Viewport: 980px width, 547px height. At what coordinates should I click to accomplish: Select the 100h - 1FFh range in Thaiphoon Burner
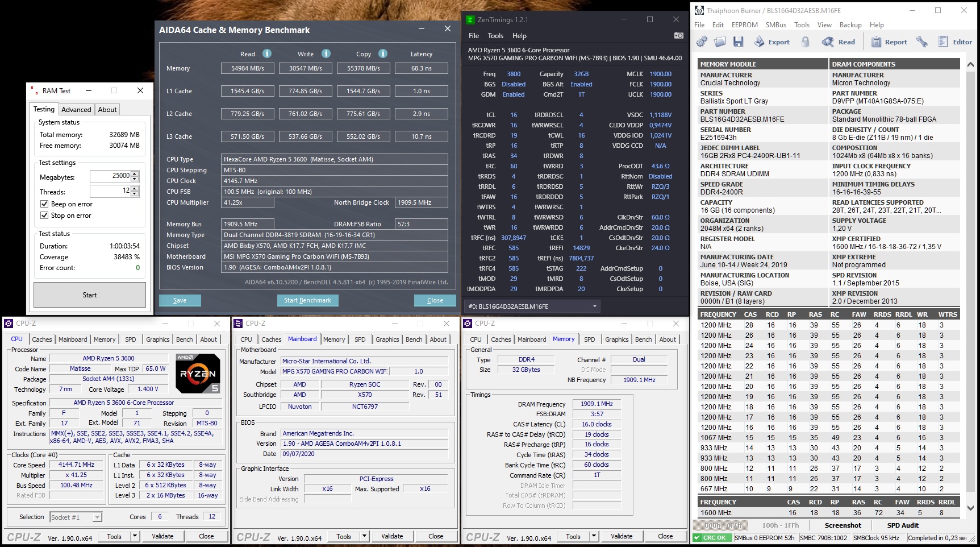click(x=781, y=525)
